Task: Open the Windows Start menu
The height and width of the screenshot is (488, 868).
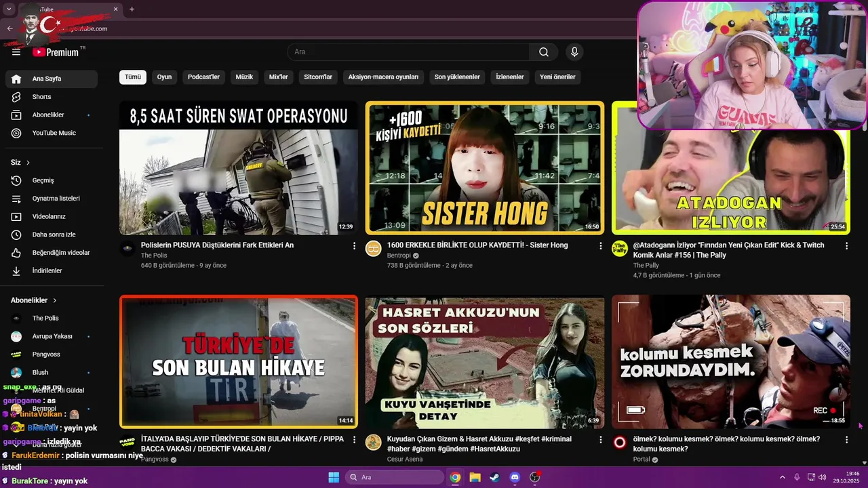Action: tap(334, 477)
